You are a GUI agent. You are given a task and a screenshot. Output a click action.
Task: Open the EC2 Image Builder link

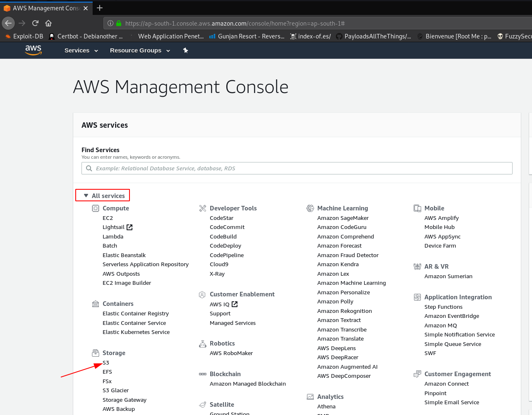127,283
